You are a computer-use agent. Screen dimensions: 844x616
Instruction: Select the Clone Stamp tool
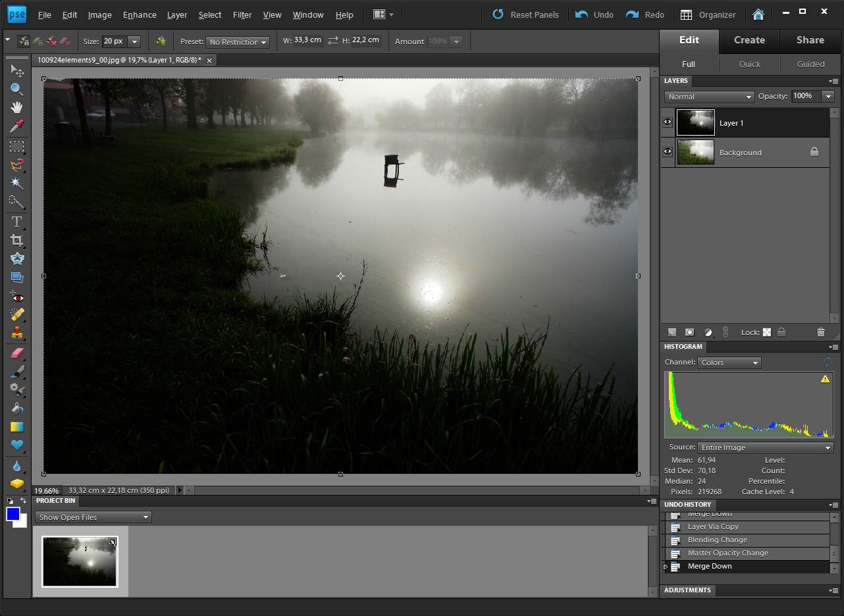tap(17, 333)
